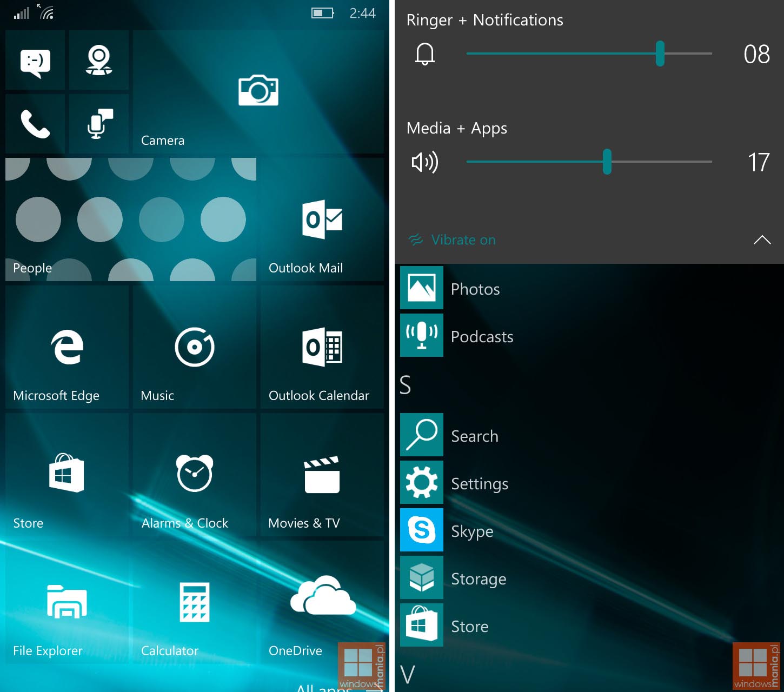This screenshot has height=692, width=784.
Task: Click the Search app magnifier icon
Action: tap(422, 435)
